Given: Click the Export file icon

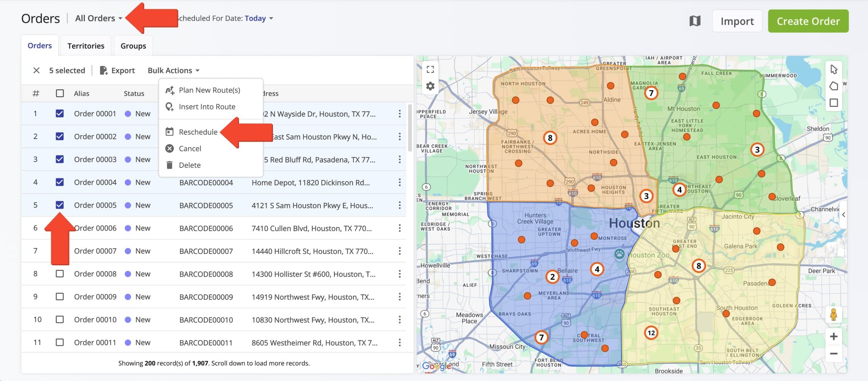Looking at the screenshot, I should point(103,70).
